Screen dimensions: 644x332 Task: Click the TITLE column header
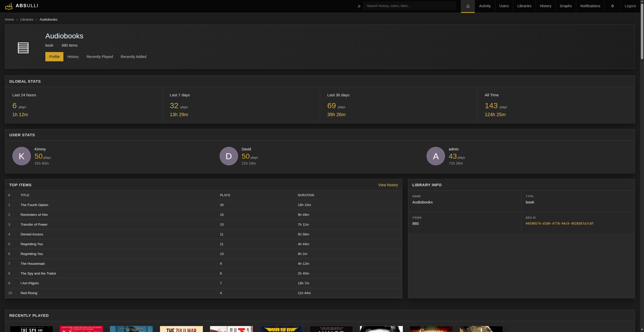point(25,195)
